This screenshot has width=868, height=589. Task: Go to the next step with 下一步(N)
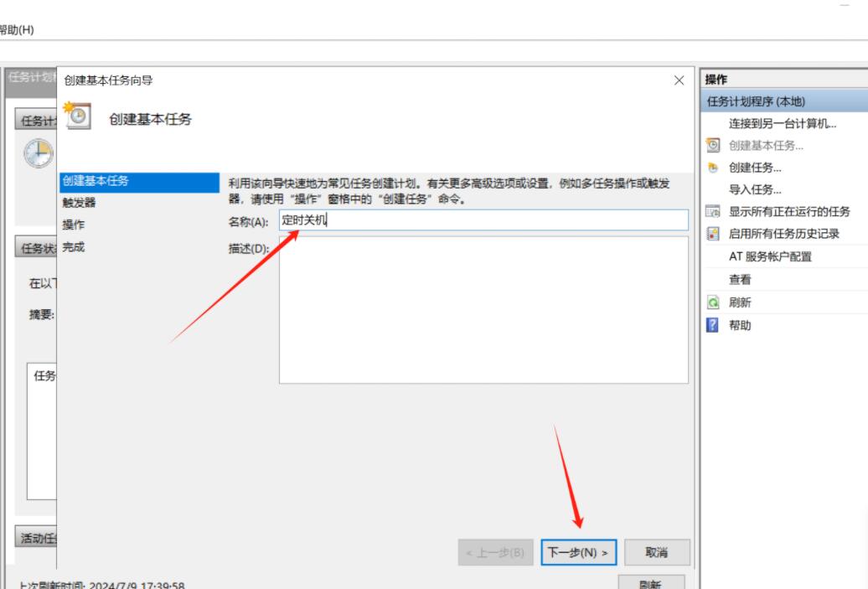pyautogui.click(x=579, y=553)
